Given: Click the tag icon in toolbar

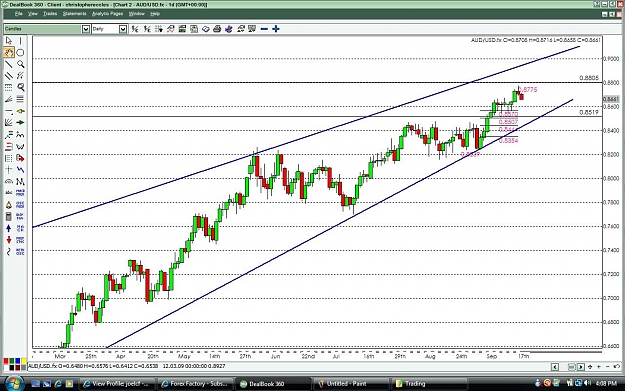Looking at the screenshot, I should tap(205, 29).
